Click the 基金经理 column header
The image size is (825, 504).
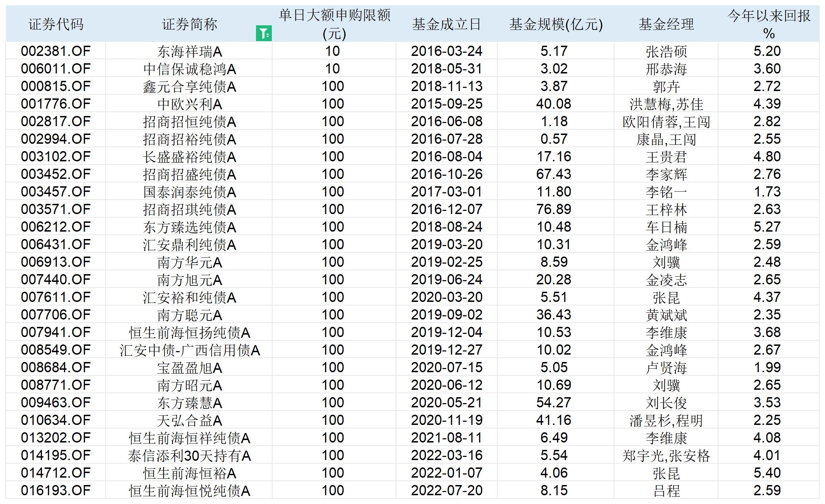(666, 24)
